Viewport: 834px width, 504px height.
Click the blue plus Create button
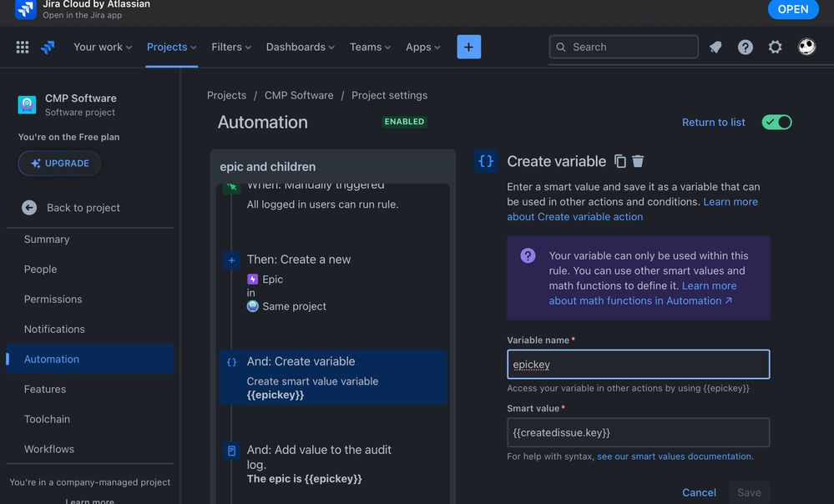(468, 48)
